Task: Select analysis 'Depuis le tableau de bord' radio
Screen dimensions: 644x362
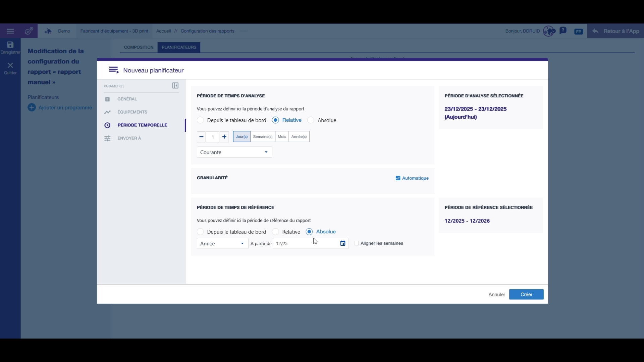Action: click(200, 120)
